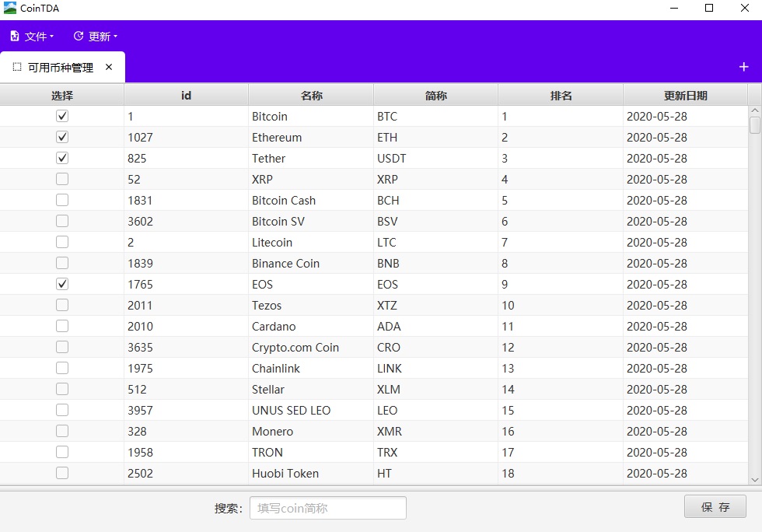Click the vertical scrollbar thumb
This screenshot has width=762, height=532.
click(755, 124)
